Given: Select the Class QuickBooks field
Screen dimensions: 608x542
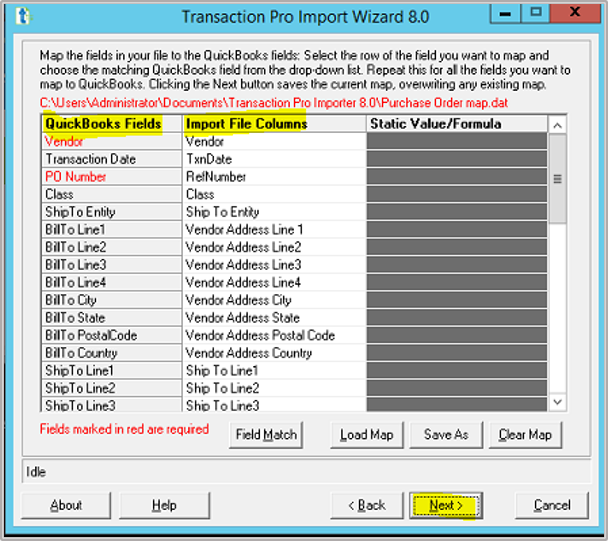Looking at the screenshot, I should 111,194.
